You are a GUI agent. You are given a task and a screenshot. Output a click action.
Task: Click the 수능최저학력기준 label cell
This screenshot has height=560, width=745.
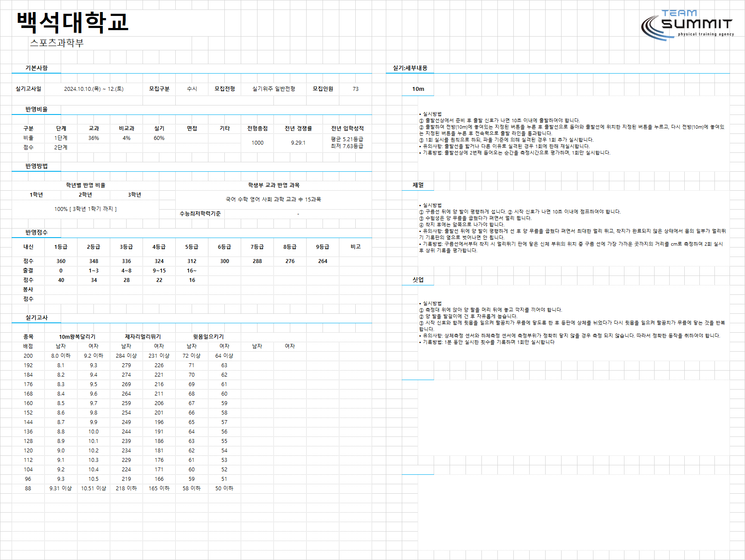200,214
